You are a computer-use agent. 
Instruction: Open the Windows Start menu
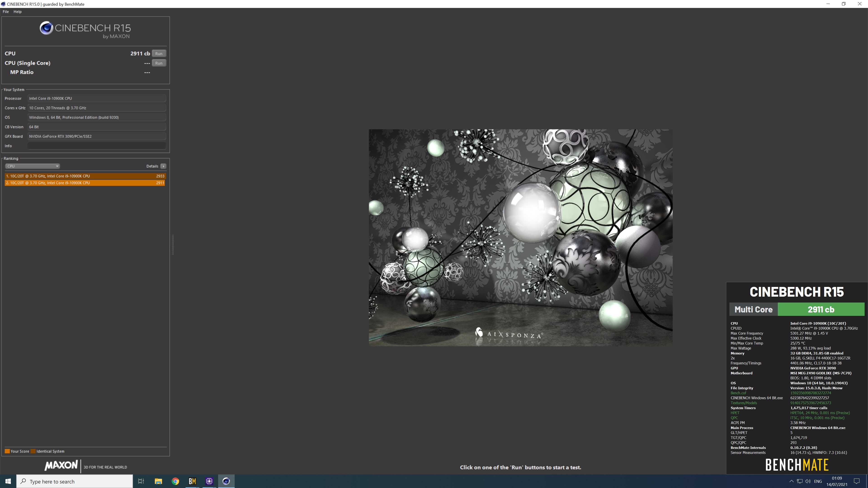8,481
